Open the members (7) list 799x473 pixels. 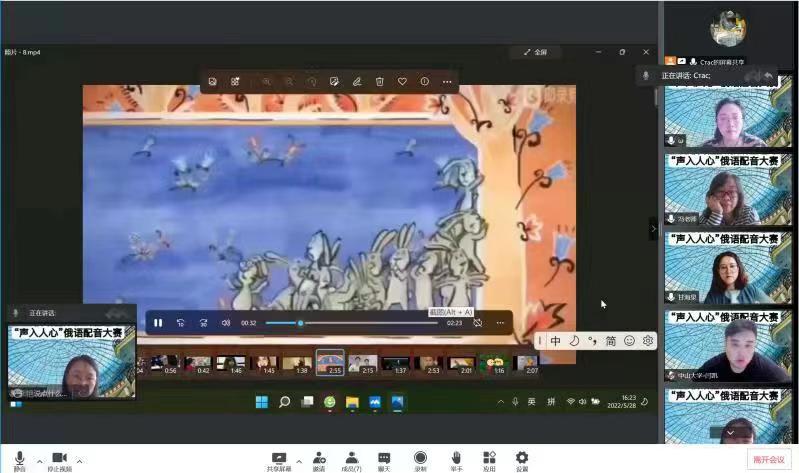click(x=352, y=461)
